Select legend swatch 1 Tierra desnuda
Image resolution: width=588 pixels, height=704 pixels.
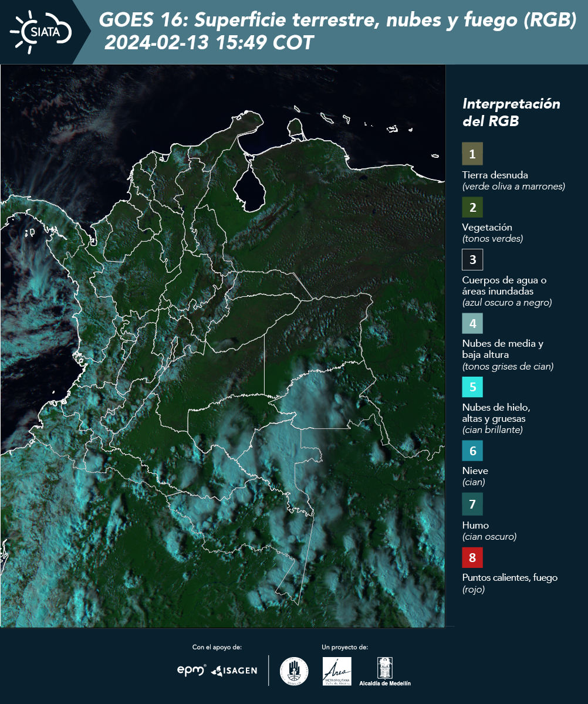472,154
